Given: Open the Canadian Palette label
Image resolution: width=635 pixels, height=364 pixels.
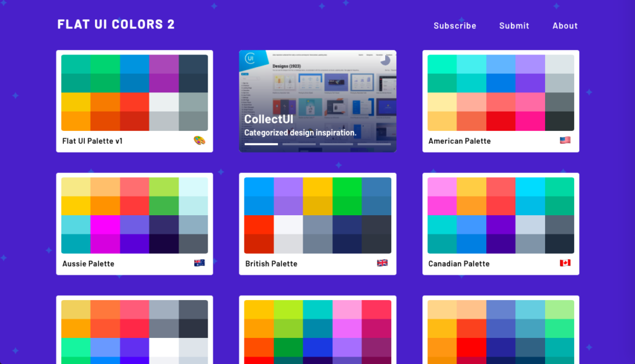Looking at the screenshot, I should 459,264.
